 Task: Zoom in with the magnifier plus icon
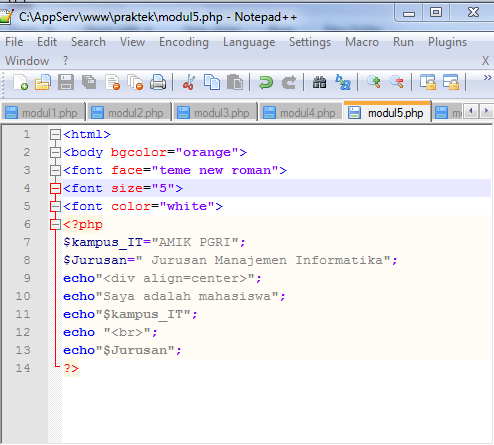coord(374,82)
